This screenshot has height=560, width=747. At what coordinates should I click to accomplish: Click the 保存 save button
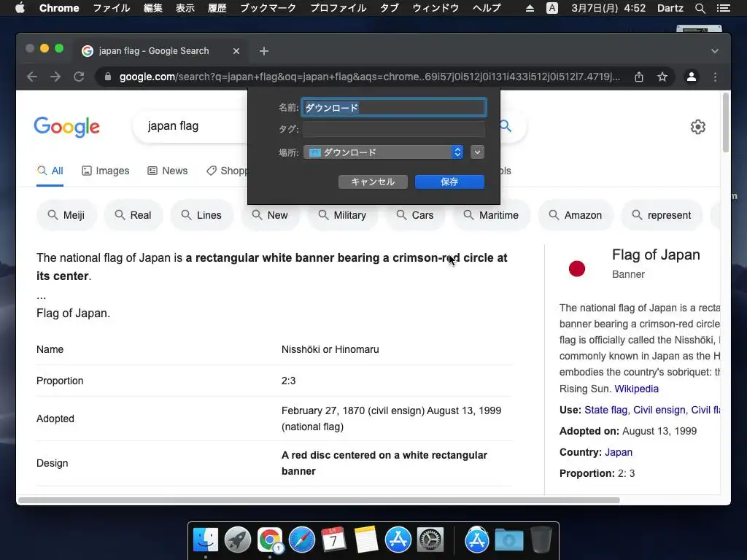pyautogui.click(x=449, y=182)
